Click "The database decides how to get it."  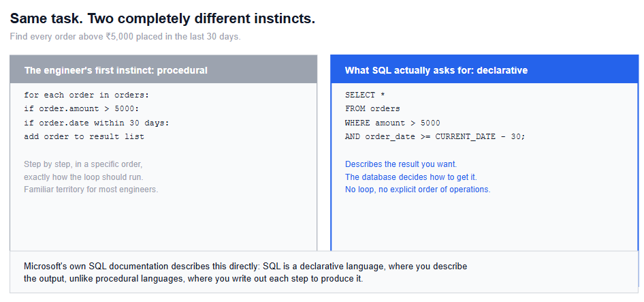[410, 177]
